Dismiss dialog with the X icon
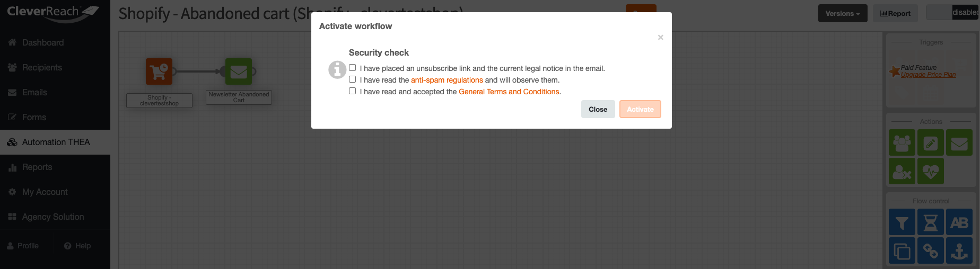This screenshot has width=980, height=269. (660, 37)
